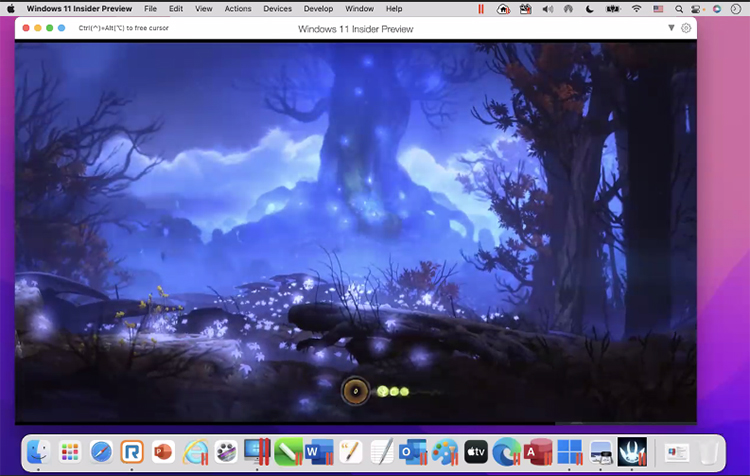Open the Windows 11 Insider Preview app menu

click(x=79, y=9)
